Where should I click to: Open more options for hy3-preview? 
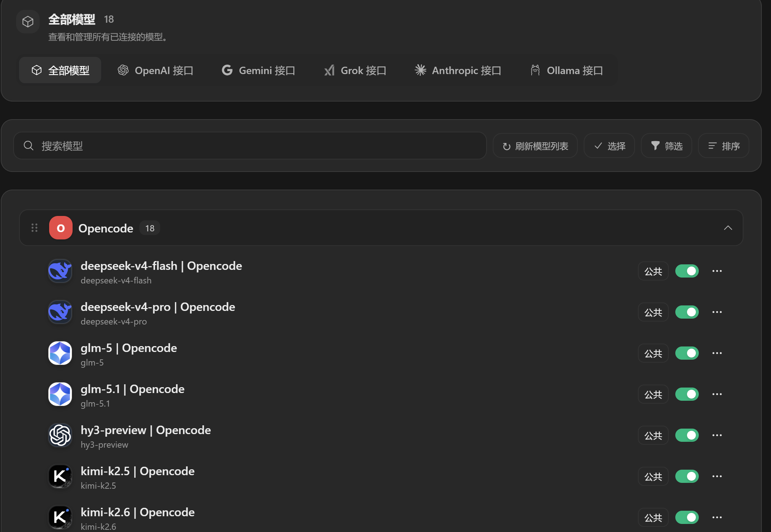tap(717, 435)
